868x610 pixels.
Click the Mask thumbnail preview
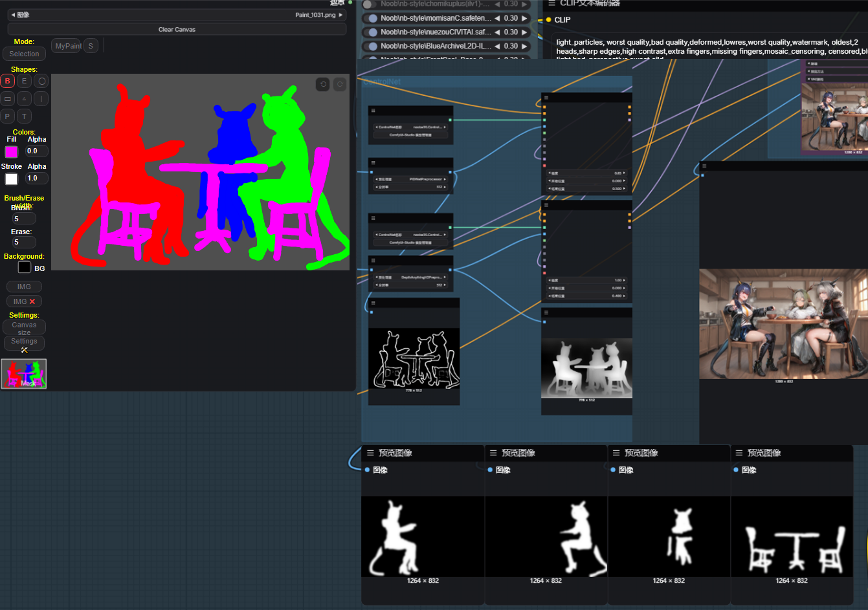[24, 374]
